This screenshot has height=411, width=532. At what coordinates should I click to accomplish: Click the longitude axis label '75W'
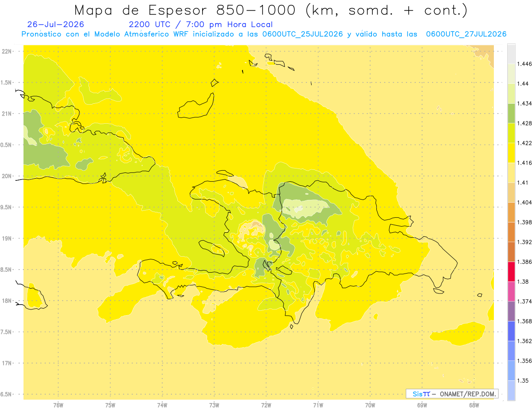(x=110, y=405)
